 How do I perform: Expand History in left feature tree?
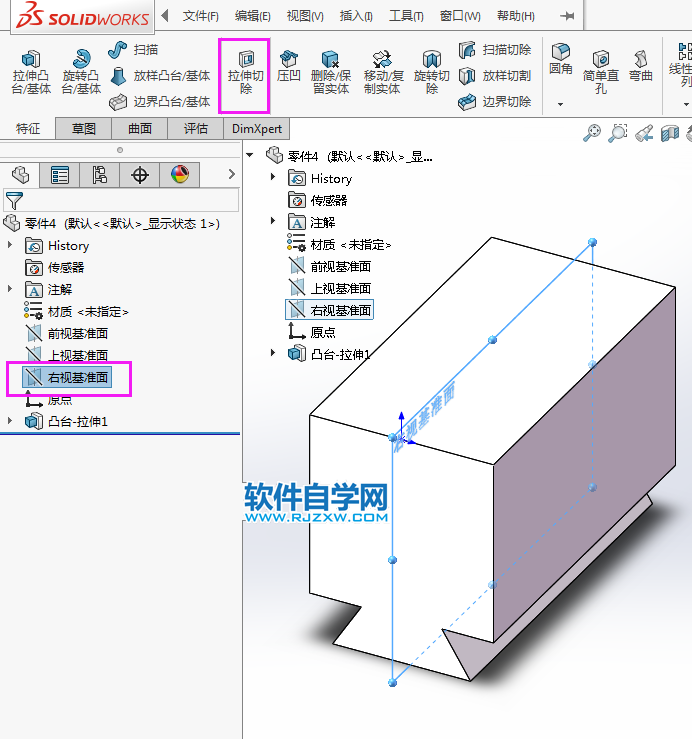point(9,245)
